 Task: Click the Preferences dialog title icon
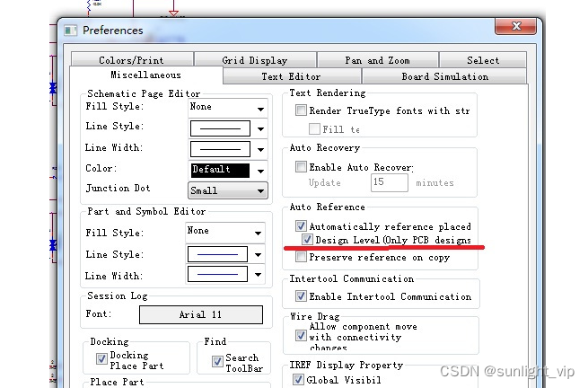click(x=71, y=30)
